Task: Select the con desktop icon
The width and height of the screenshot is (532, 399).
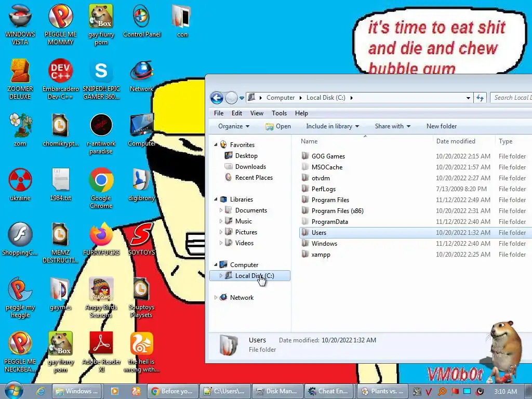Action: pyautogui.click(x=182, y=20)
